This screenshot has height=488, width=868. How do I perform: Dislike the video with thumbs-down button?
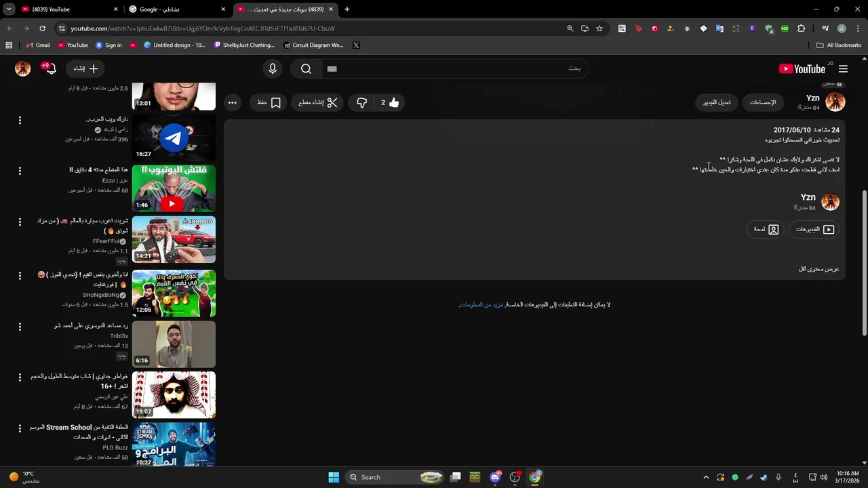pyautogui.click(x=362, y=102)
